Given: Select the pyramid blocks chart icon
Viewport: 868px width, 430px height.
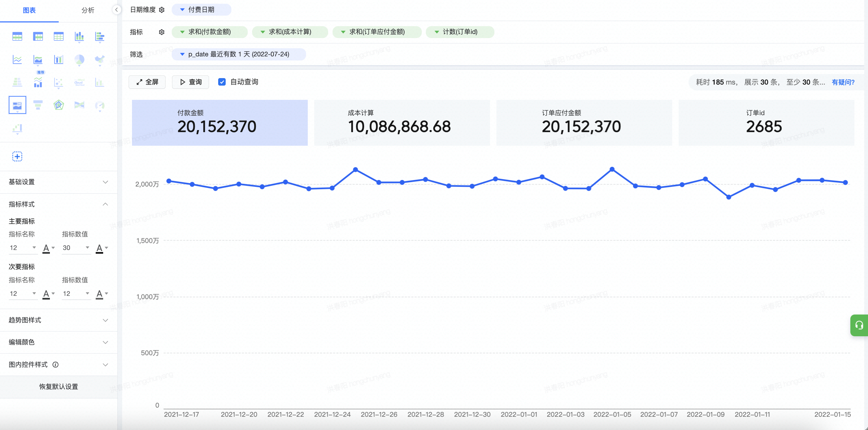Looking at the screenshot, I should coord(17,82).
